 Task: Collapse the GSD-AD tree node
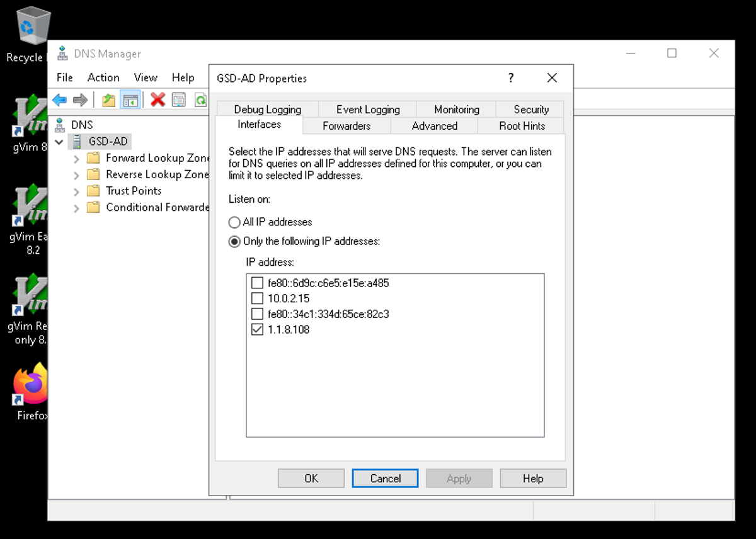[x=60, y=142]
